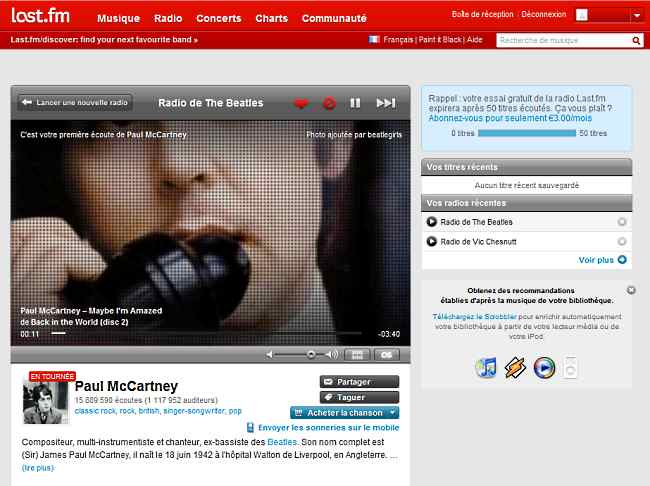Skip to the next track
Image resolution: width=650 pixels, height=486 pixels.
tap(386, 103)
